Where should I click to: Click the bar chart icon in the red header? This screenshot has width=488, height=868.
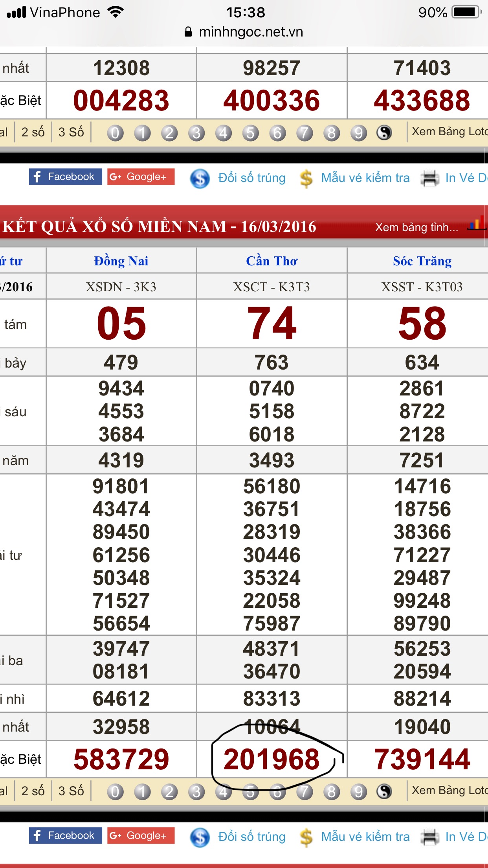pyautogui.click(x=476, y=224)
